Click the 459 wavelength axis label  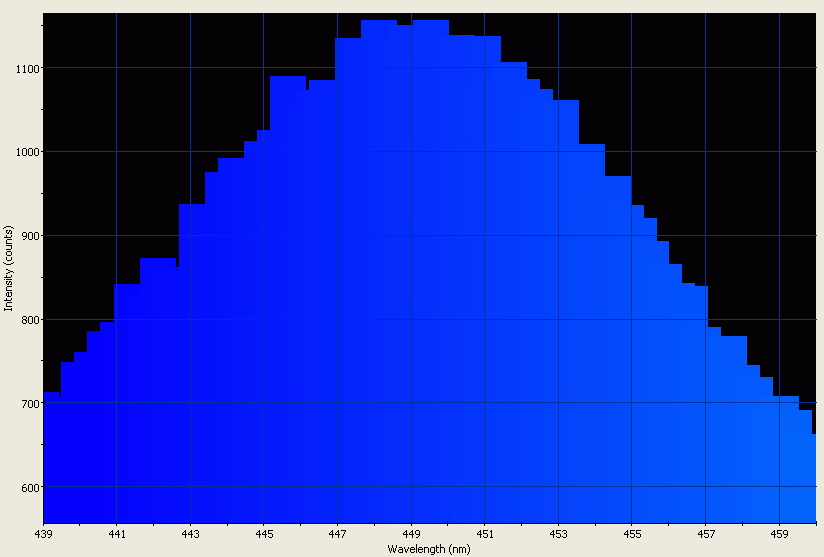[x=780, y=534]
